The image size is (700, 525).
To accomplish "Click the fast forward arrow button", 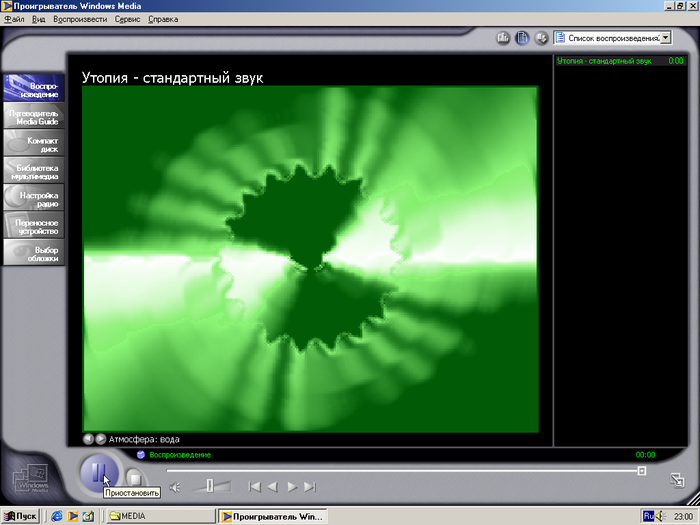I will 292,487.
